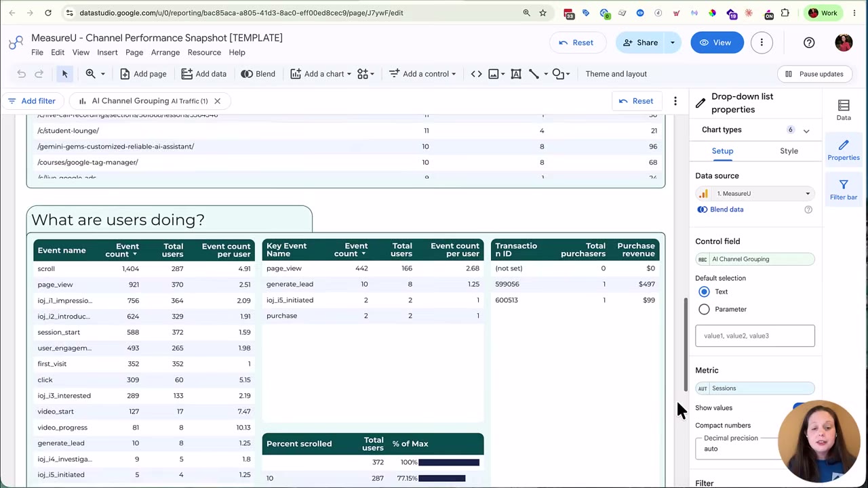This screenshot has height=488, width=868.
Task: Bookmark the page with the star icon
Action: click(x=542, y=13)
